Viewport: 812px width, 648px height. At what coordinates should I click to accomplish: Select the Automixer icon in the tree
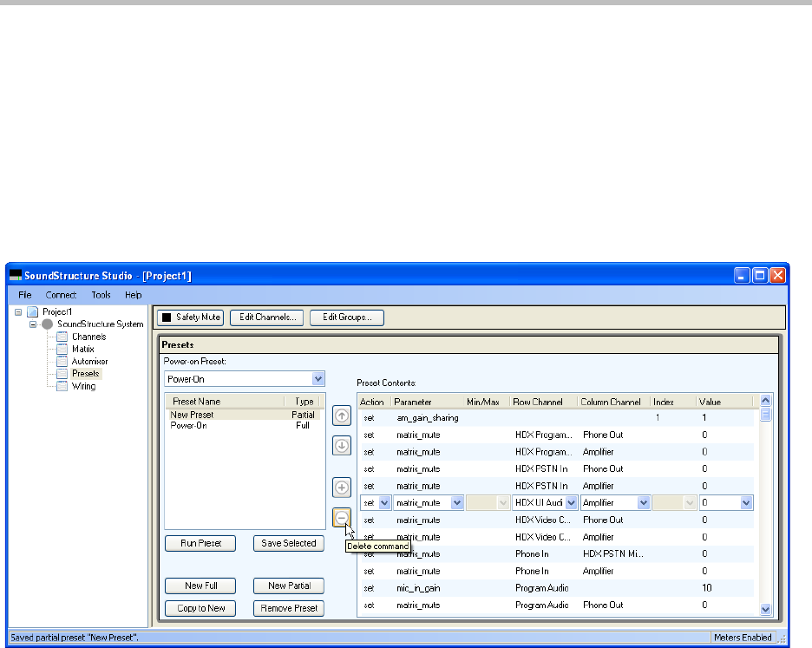click(62, 361)
